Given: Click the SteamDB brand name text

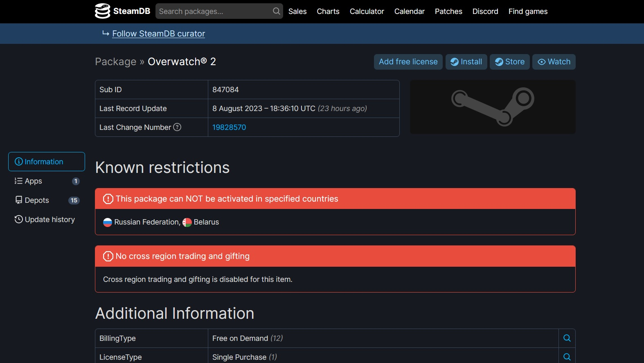Looking at the screenshot, I should tap(132, 11).
